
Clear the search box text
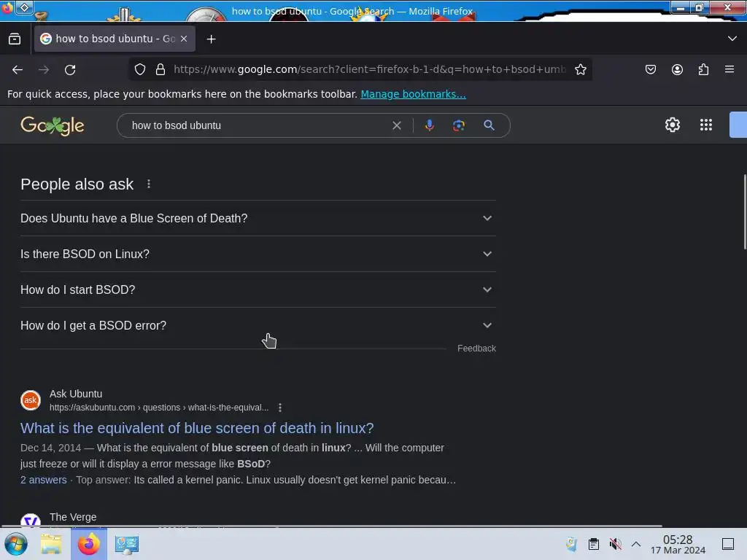[396, 125]
